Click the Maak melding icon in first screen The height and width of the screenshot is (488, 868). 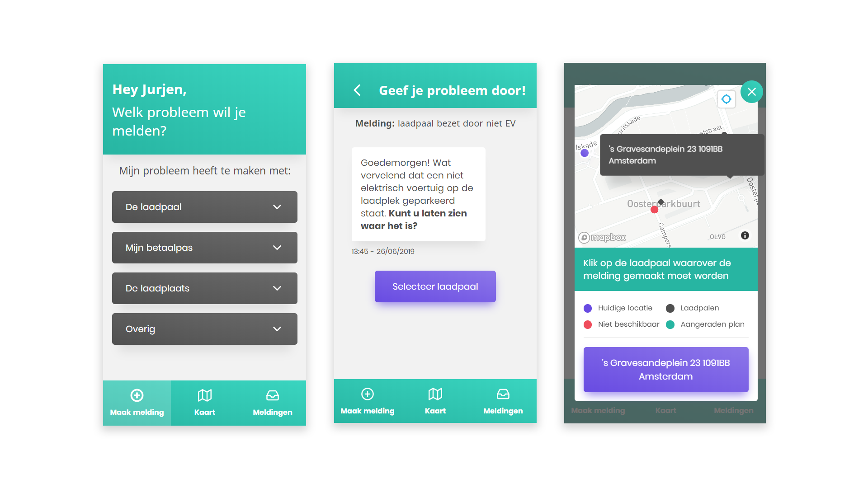pos(138,393)
